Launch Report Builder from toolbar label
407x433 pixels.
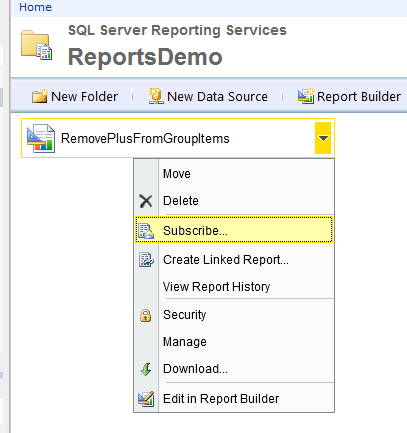(359, 97)
